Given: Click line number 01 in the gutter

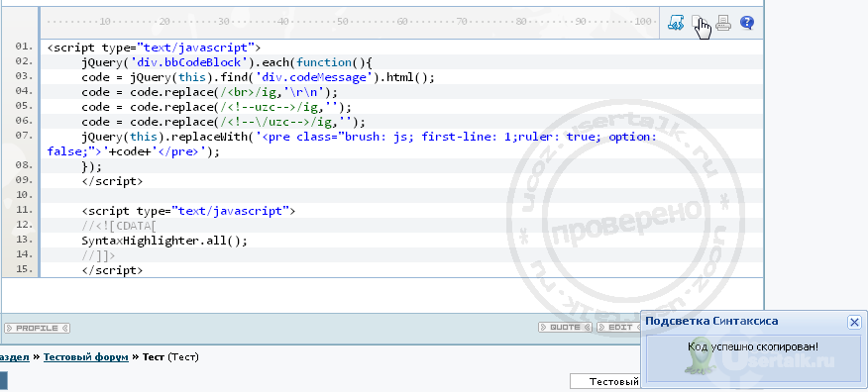Looking at the screenshot, I should (x=25, y=47).
